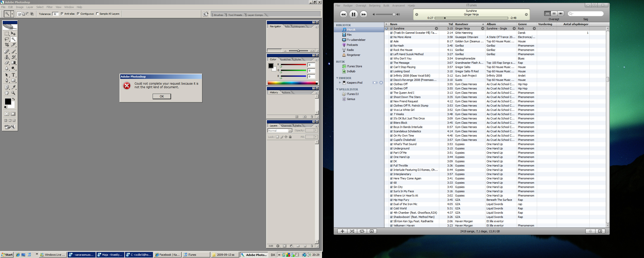Switch iTunes to Cover Flow view
644x258 pixels.
[x=561, y=14]
